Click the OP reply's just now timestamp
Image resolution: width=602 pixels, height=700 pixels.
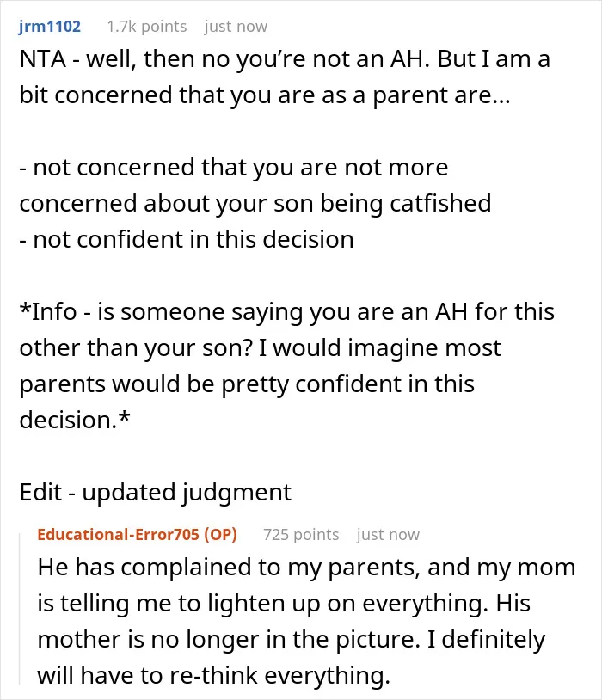[388, 534]
